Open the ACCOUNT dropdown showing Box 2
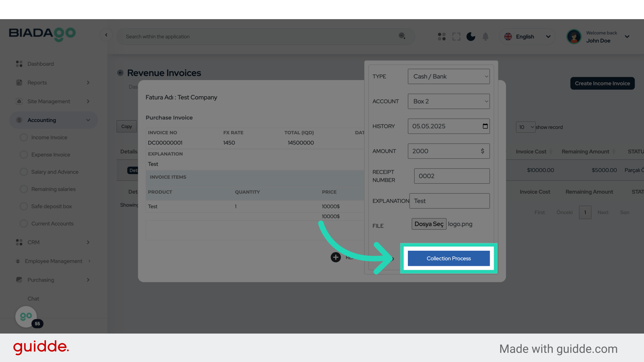This screenshot has width=644, height=362. coord(449,101)
